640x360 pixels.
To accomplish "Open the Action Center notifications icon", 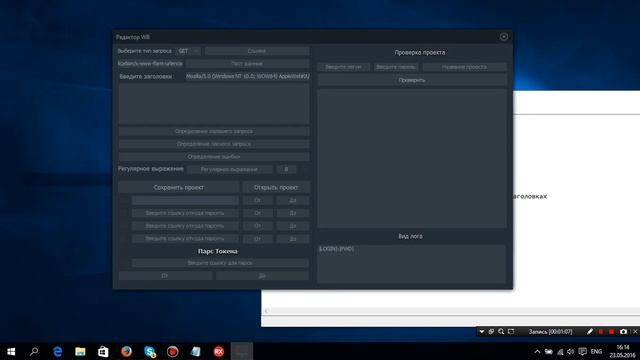I will click(x=582, y=351).
